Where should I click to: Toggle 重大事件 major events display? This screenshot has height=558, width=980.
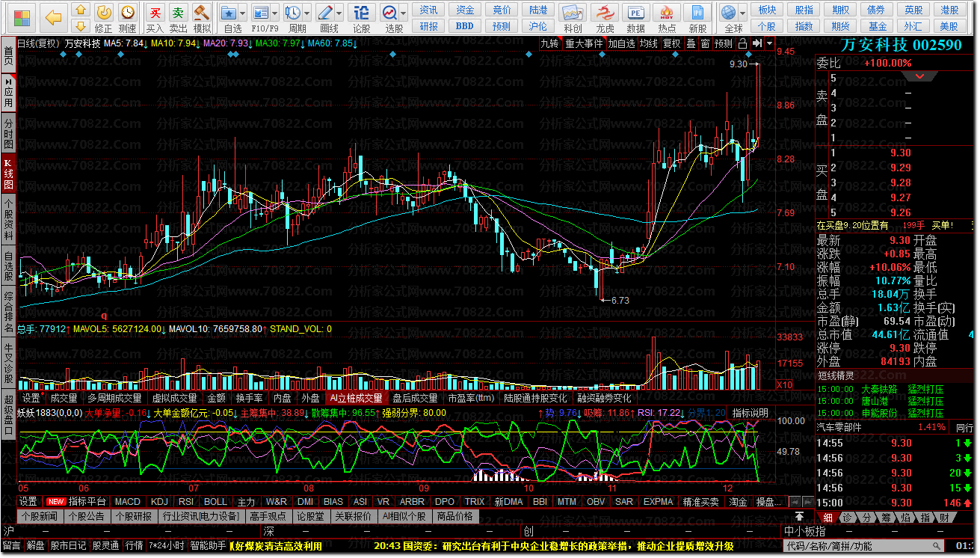(x=584, y=43)
